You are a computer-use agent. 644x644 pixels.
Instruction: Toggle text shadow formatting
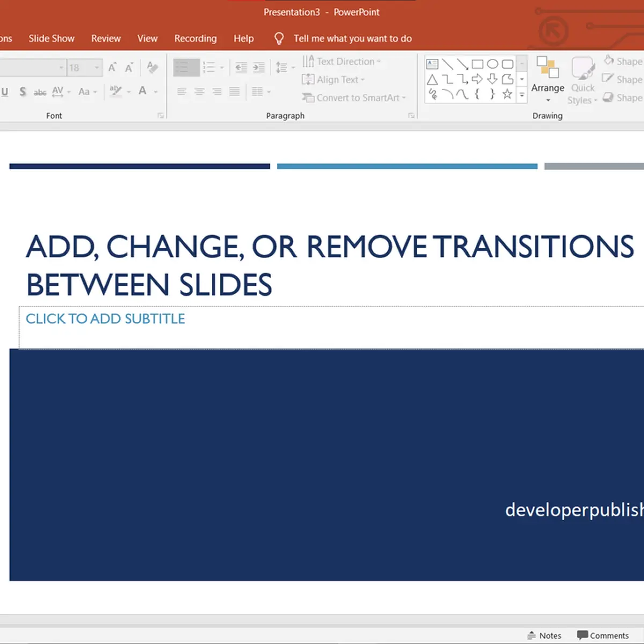pyautogui.click(x=23, y=92)
